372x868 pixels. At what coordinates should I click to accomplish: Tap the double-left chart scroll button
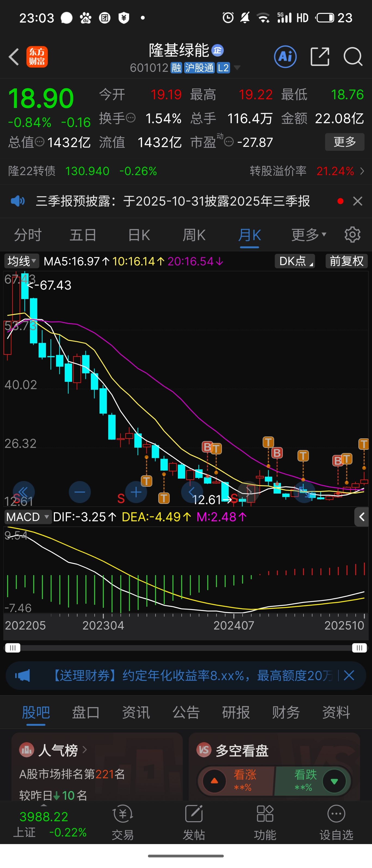[24, 492]
